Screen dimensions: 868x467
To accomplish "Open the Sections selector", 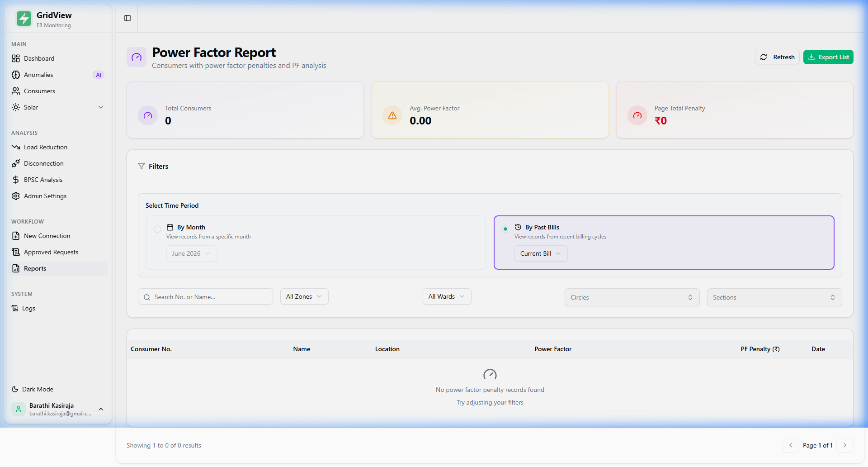I will click(x=774, y=297).
